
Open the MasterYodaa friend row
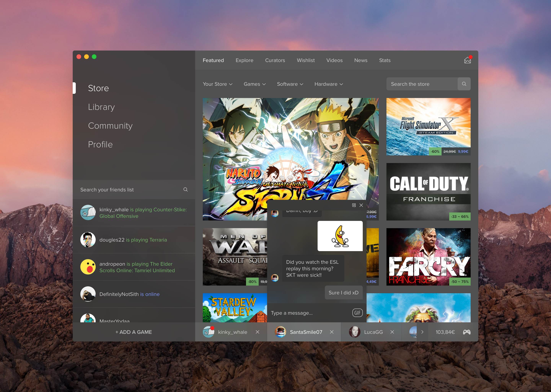134,315
